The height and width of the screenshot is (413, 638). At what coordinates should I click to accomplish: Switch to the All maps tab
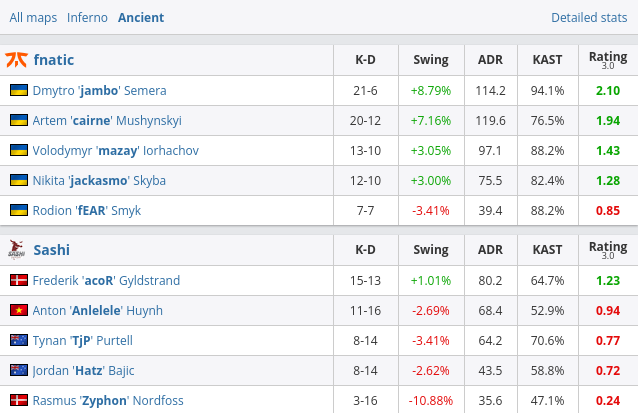33,17
